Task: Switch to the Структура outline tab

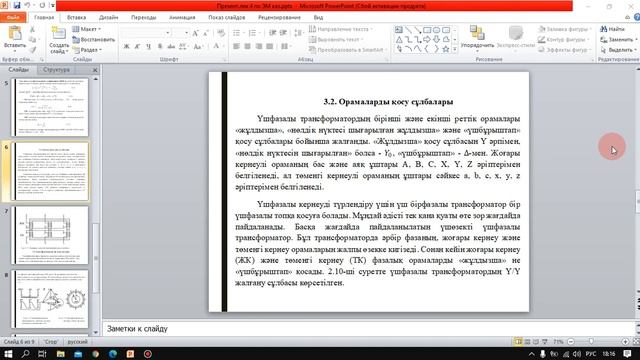Action: tap(56, 70)
